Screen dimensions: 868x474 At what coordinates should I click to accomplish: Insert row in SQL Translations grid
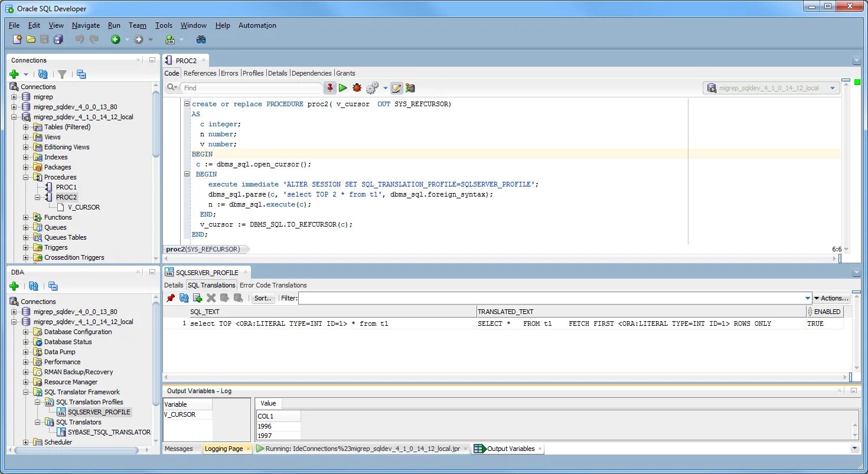198,298
